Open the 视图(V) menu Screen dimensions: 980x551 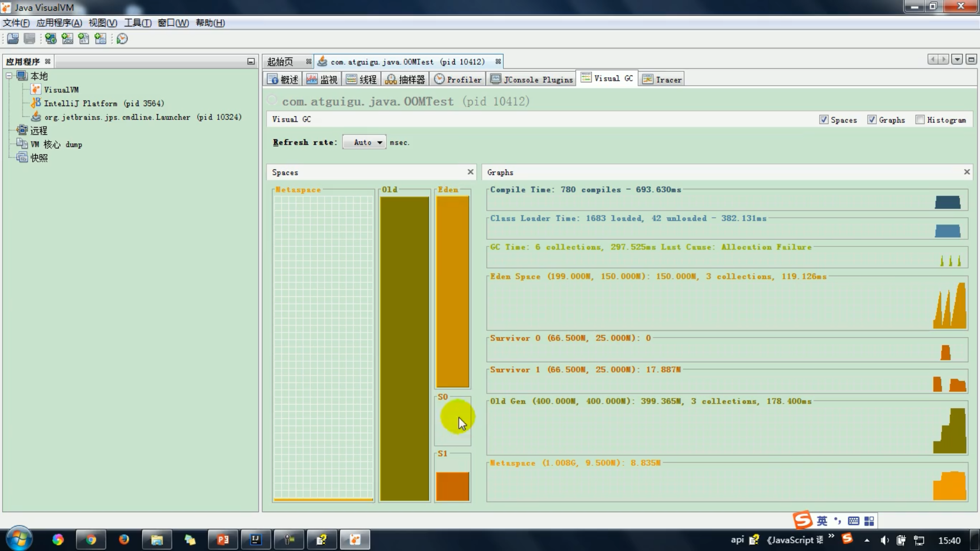(103, 23)
